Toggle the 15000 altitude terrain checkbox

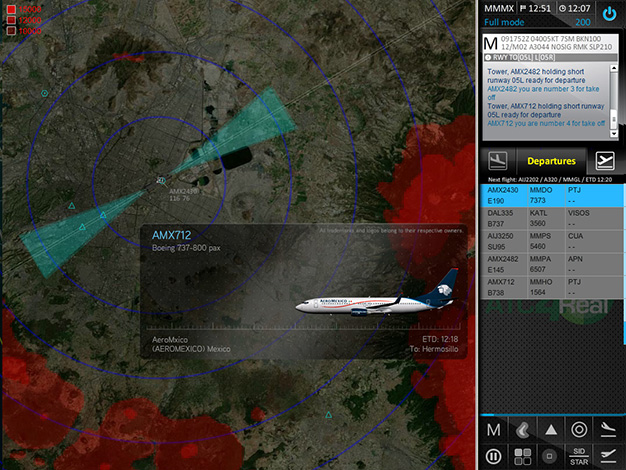tap(11, 9)
